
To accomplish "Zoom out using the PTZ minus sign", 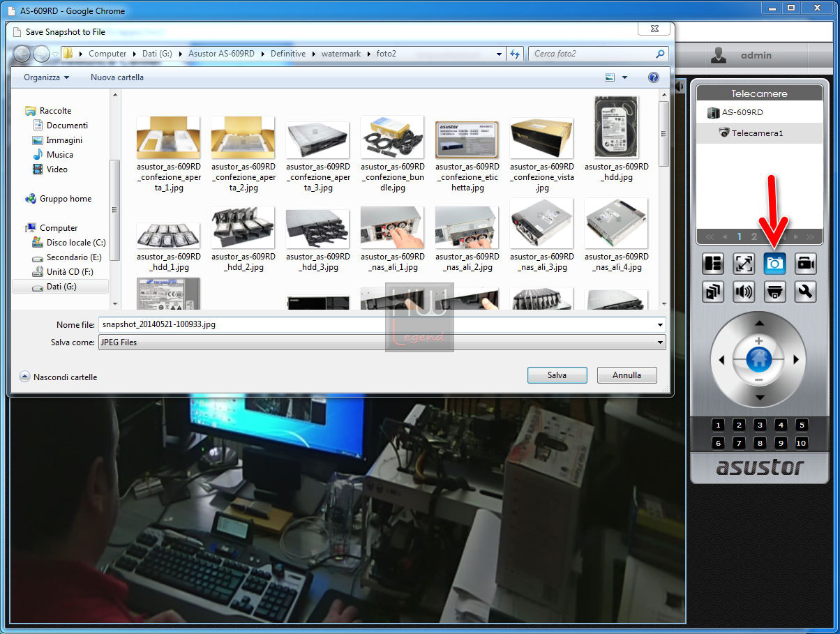I will (x=758, y=379).
